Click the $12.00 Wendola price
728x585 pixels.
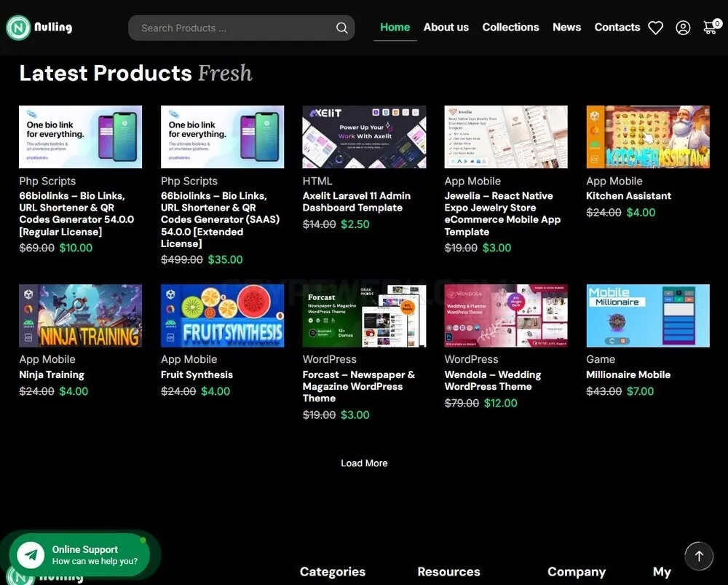click(x=501, y=404)
